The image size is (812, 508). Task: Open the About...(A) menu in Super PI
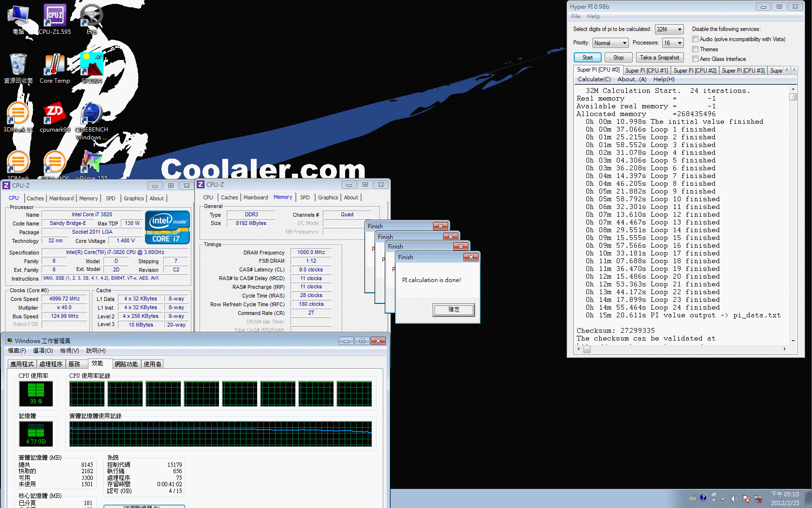[632, 79]
